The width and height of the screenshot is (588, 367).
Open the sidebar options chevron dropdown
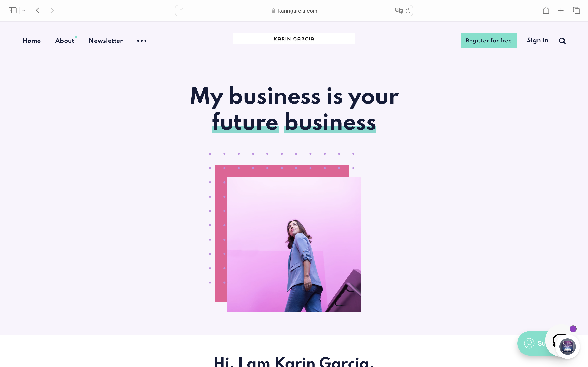tap(23, 10)
